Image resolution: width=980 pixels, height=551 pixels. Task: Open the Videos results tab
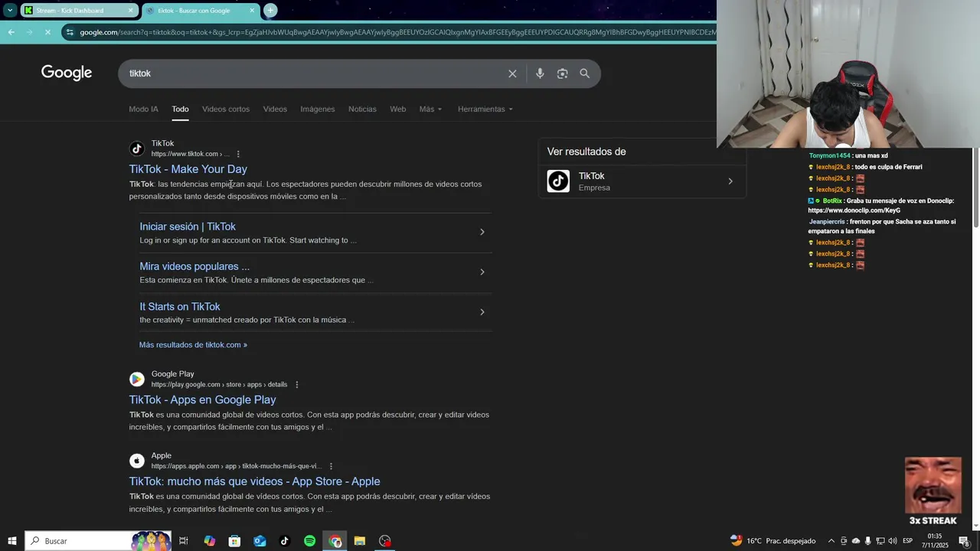[x=275, y=109]
